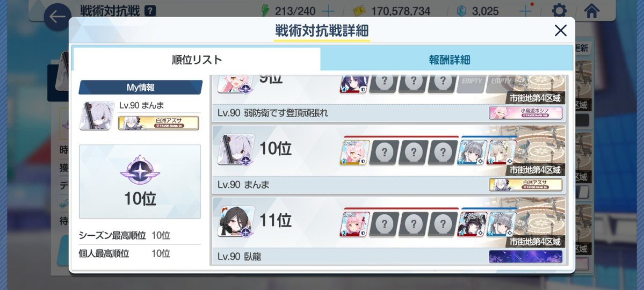Tap the first hidden unit slot in 11位 team

point(384,224)
